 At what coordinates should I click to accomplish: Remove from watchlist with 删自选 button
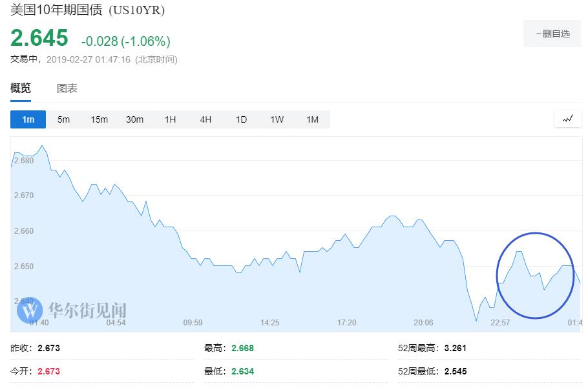[x=552, y=34]
